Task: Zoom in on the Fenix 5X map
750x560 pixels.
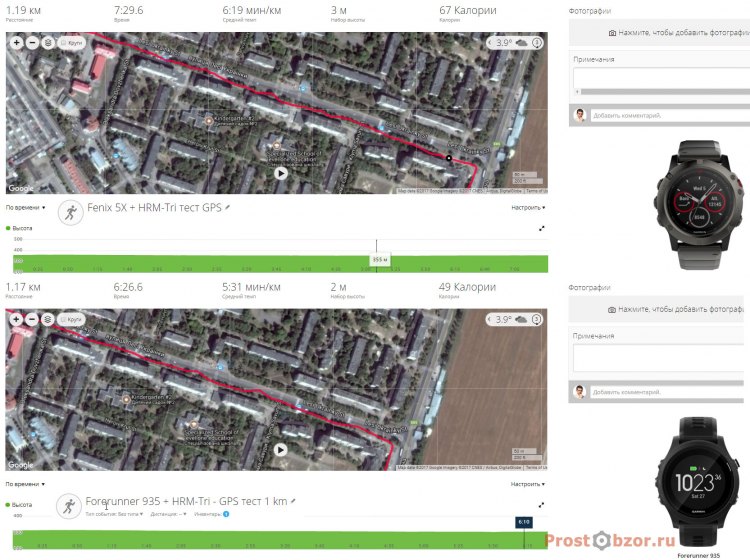Action: click(x=17, y=43)
